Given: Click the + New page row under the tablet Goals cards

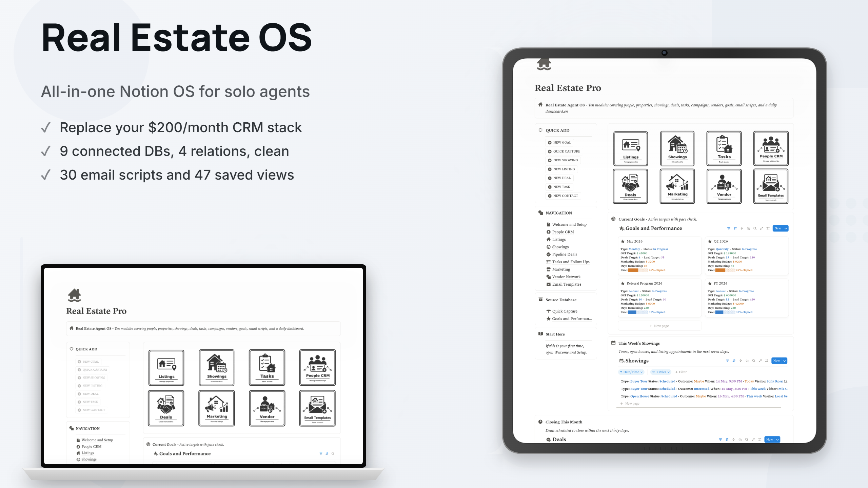Looking at the screenshot, I should [659, 326].
